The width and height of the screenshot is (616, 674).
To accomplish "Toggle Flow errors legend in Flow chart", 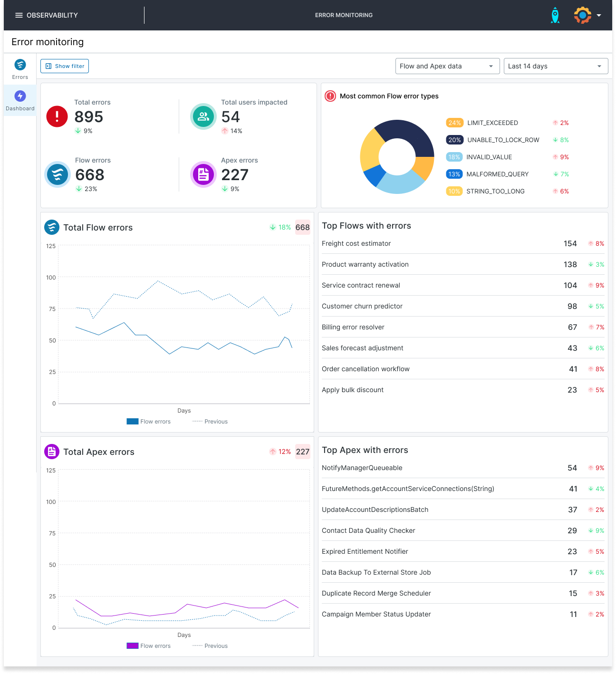I will pyautogui.click(x=149, y=422).
